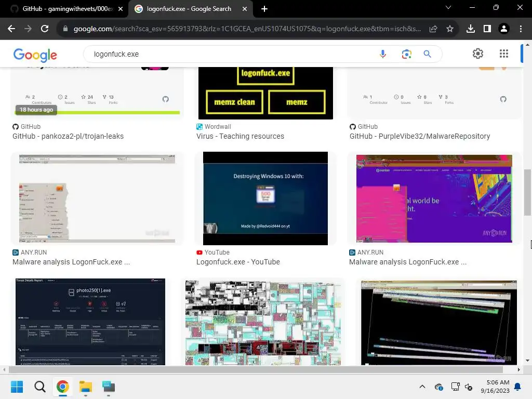This screenshot has width=532, height=399.
Task: Open GitHub pankoza2-pl/trojan-leaks result
Action: coord(68,136)
